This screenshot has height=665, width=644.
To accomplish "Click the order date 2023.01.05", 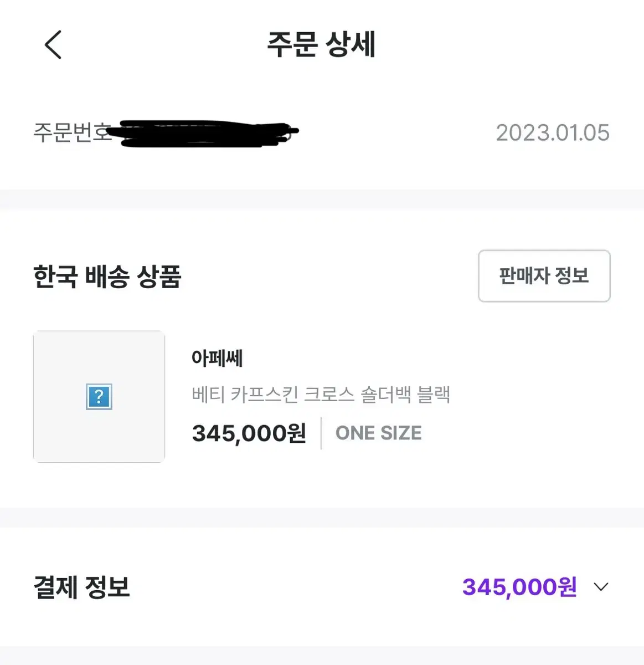I will tap(552, 133).
